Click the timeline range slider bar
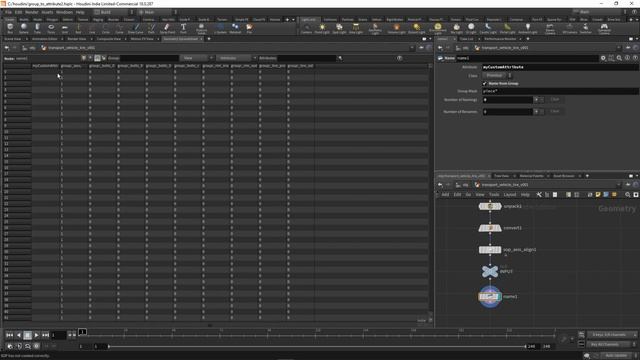Viewport: 640px width, 360px height. tap(317, 347)
